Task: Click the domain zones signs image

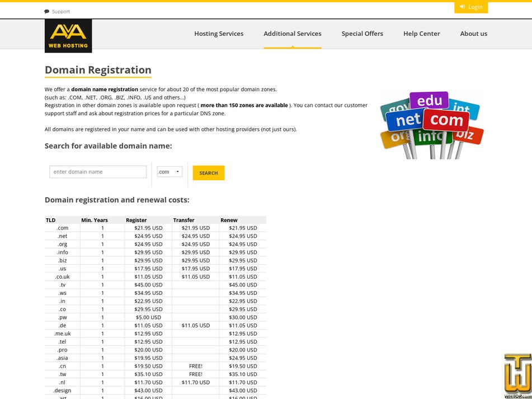Action: [431, 122]
